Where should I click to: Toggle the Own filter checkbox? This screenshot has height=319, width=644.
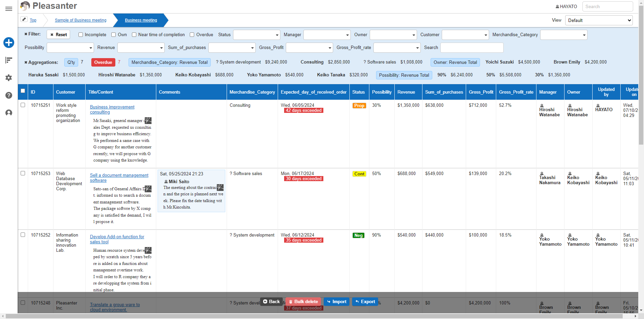pos(114,34)
